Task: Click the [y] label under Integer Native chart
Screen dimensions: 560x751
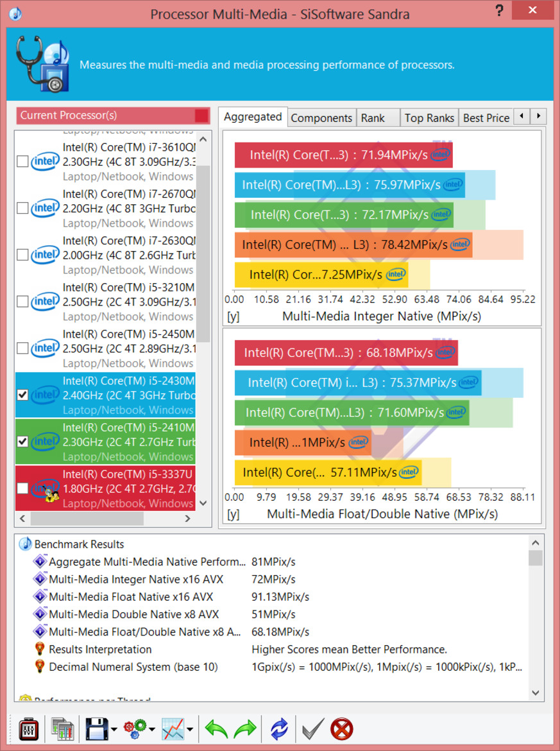Action: click(233, 316)
